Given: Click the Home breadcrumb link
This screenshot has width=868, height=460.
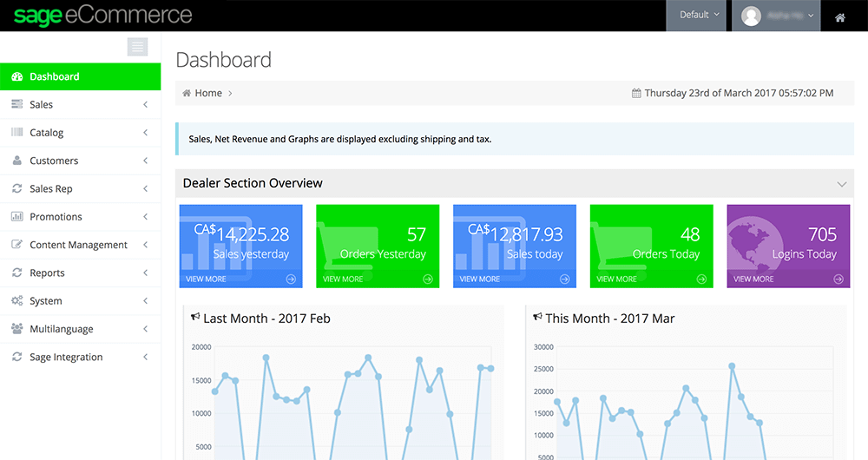Looking at the screenshot, I should click(x=208, y=93).
